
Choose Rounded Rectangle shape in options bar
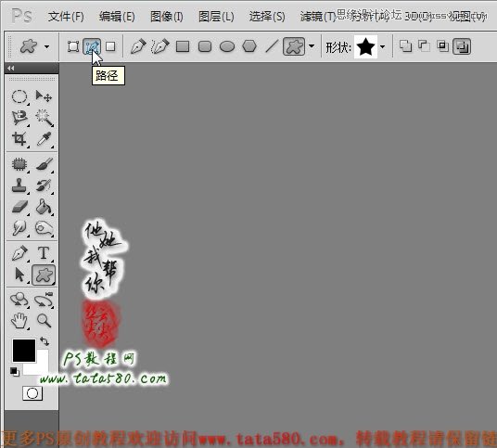[x=205, y=46]
